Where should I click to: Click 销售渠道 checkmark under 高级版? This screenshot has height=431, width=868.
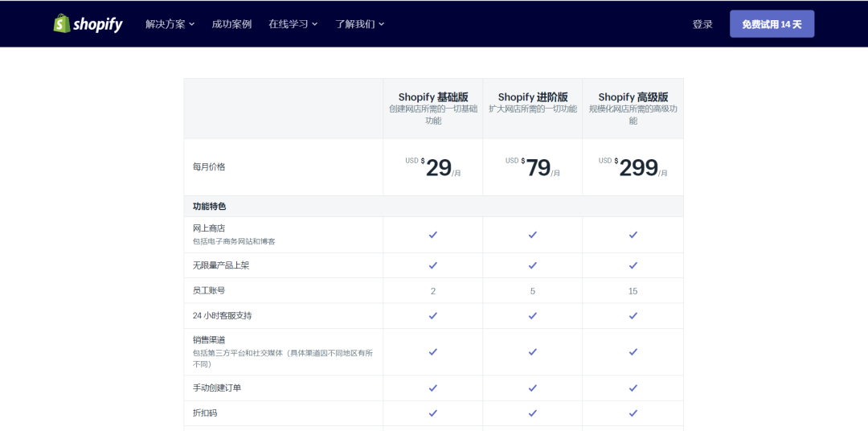(x=633, y=351)
